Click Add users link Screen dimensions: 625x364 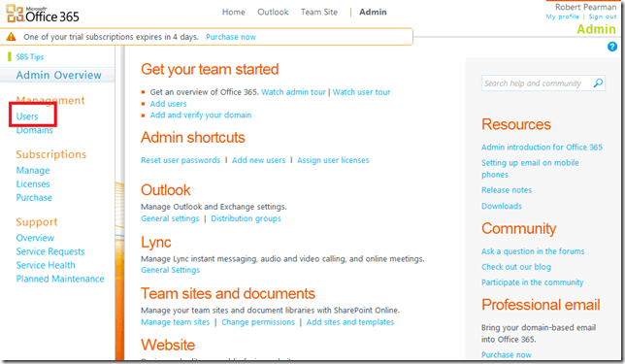(x=168, y=104)
